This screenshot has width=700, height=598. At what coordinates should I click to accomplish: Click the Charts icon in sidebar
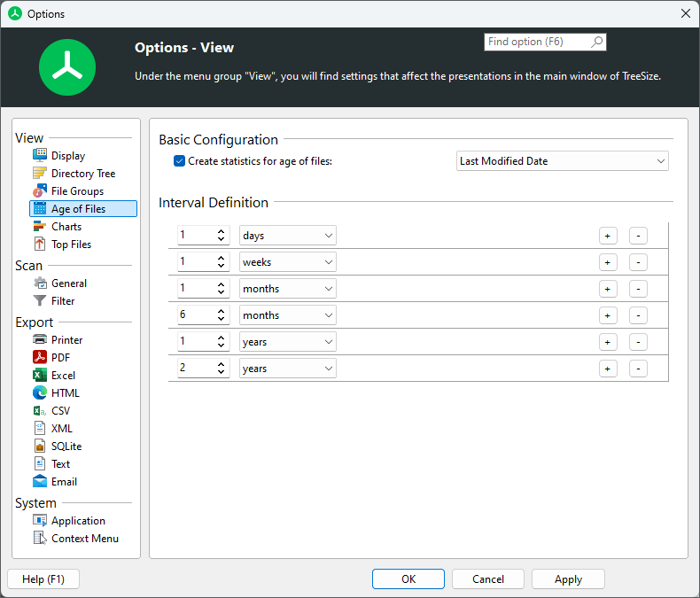coord(40,227)
